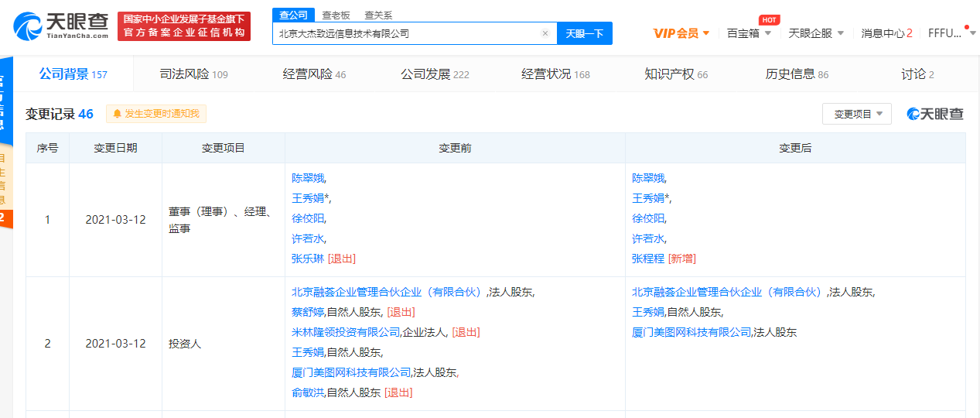Click the bell icon in change notification button
The height and width of the screenshot is (418, 980).
118,114
